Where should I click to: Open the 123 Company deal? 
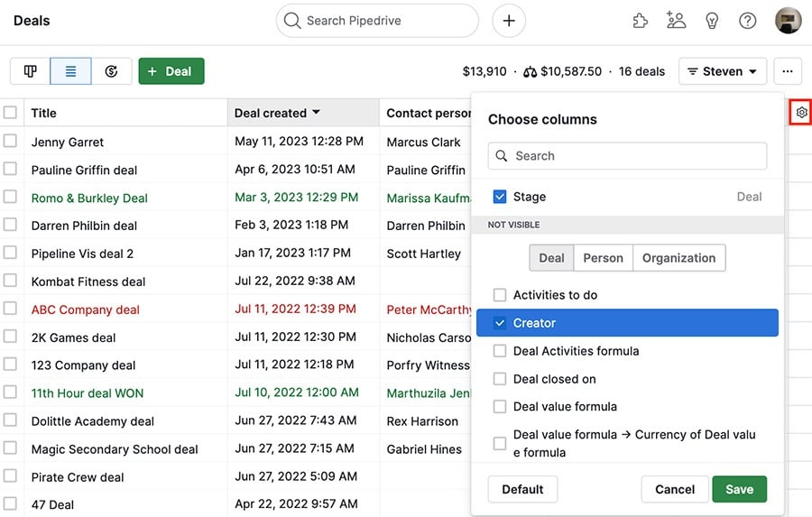tap(83, 365)
